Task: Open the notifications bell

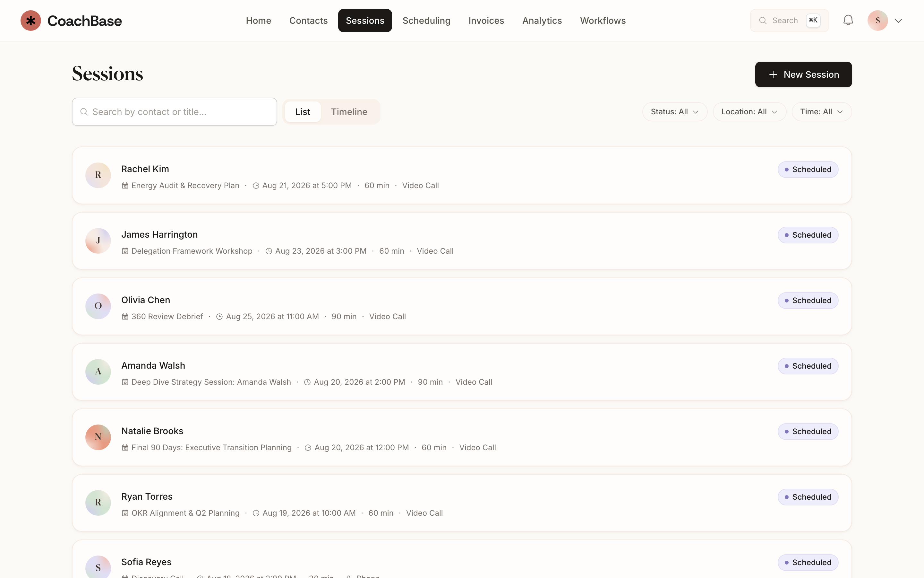Action: (848, 20)
